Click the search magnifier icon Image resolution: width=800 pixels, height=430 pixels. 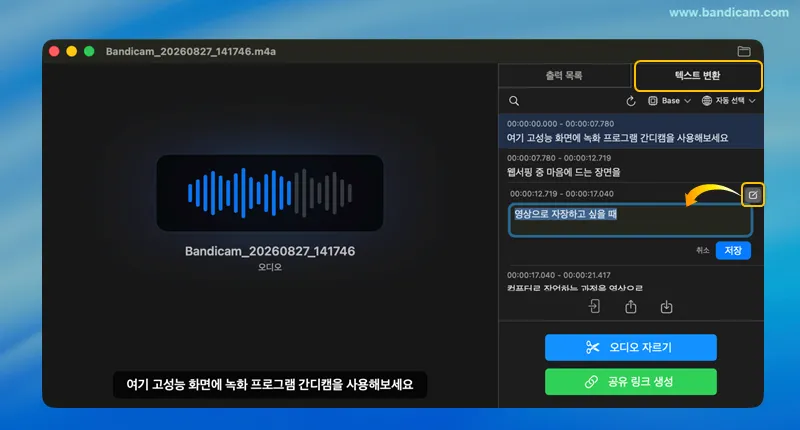pyautogui.click(x=514, y=101)
